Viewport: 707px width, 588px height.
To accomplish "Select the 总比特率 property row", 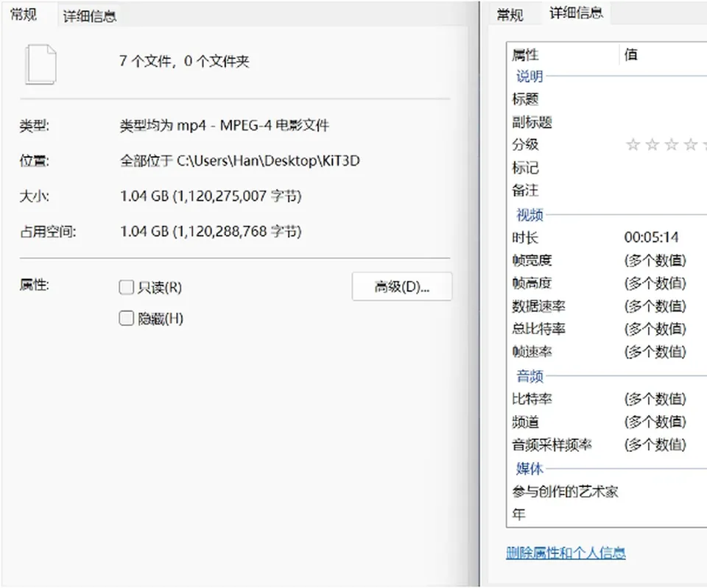I will [608, 329].
